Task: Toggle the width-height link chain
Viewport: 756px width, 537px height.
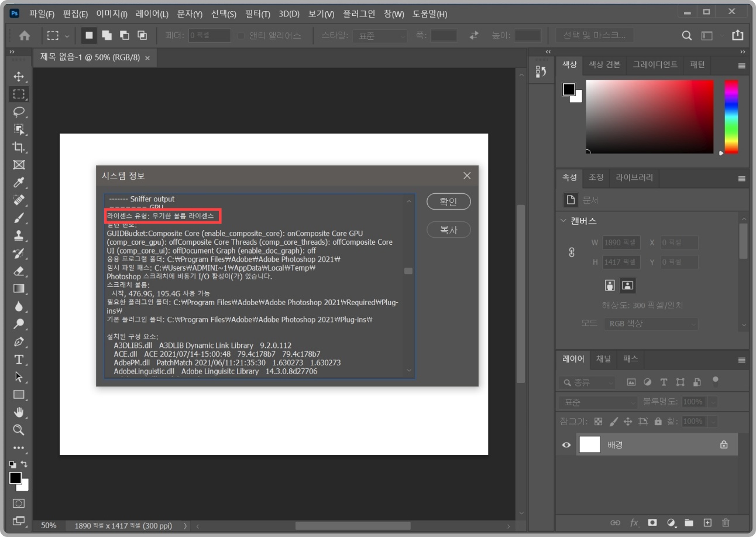Action: pos(572,252)
